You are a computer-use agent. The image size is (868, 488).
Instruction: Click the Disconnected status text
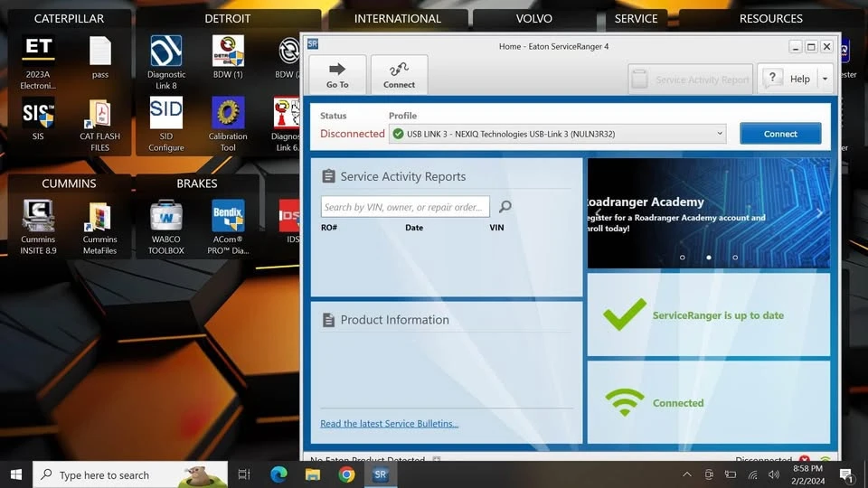(x=352, y=134)
